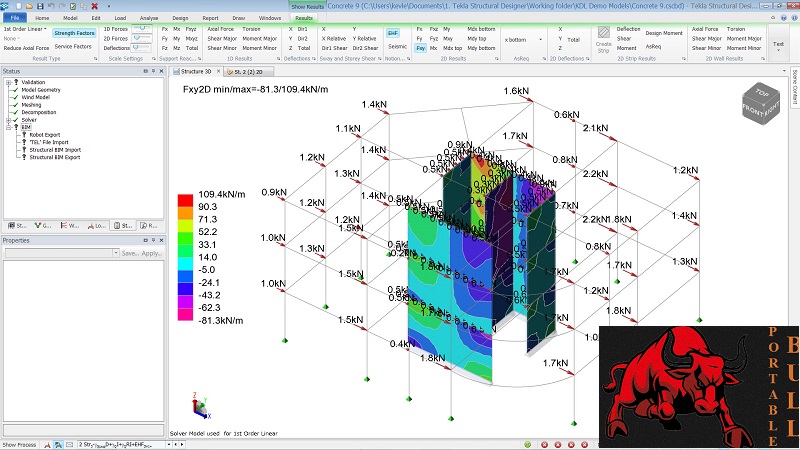The image size is (800, 450).
Task: Click the Properties panel pushpin icon
Action: [x=153, y=240]
